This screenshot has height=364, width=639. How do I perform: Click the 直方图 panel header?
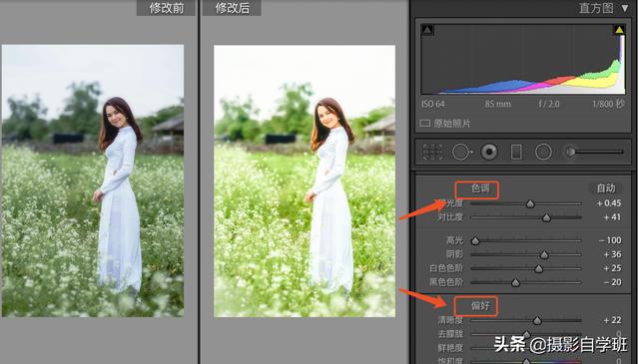point(596,8)
